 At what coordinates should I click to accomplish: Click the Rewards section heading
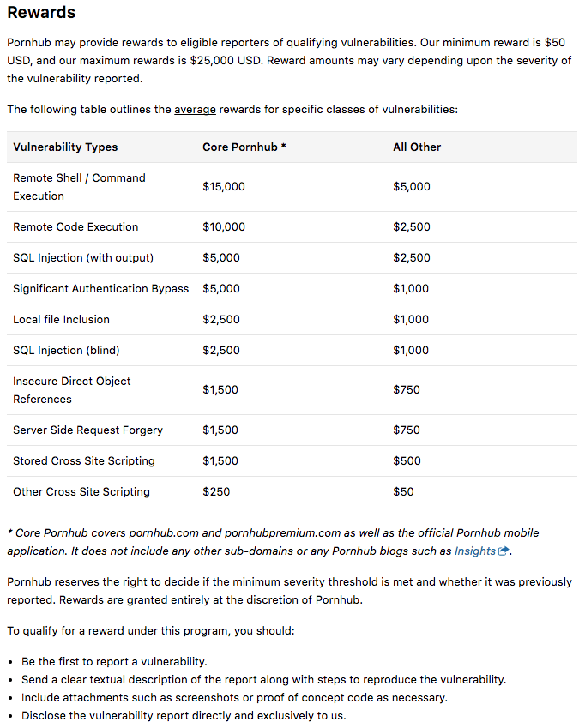point(41,12)
